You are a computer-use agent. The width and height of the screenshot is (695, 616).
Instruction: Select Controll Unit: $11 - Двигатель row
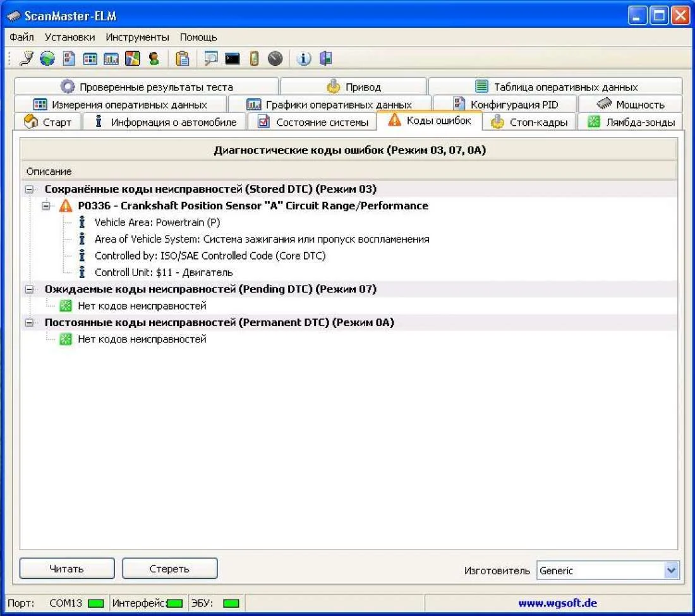point(164,272)
